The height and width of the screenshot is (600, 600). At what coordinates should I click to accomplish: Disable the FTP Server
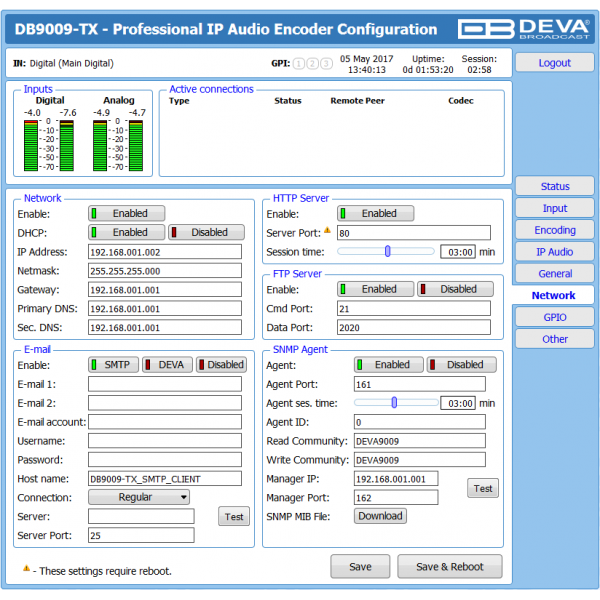tap(455, 289)
